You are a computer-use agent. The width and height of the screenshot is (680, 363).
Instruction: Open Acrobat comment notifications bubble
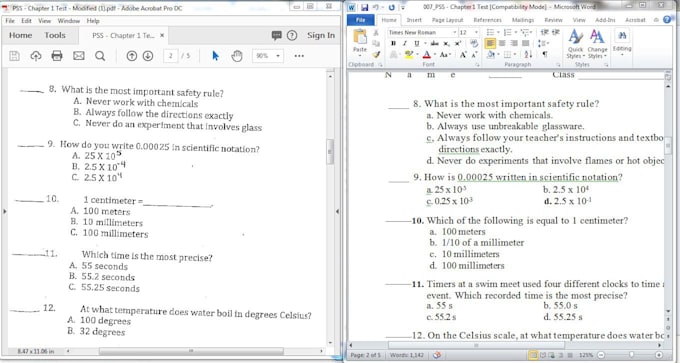click(276, 36)
